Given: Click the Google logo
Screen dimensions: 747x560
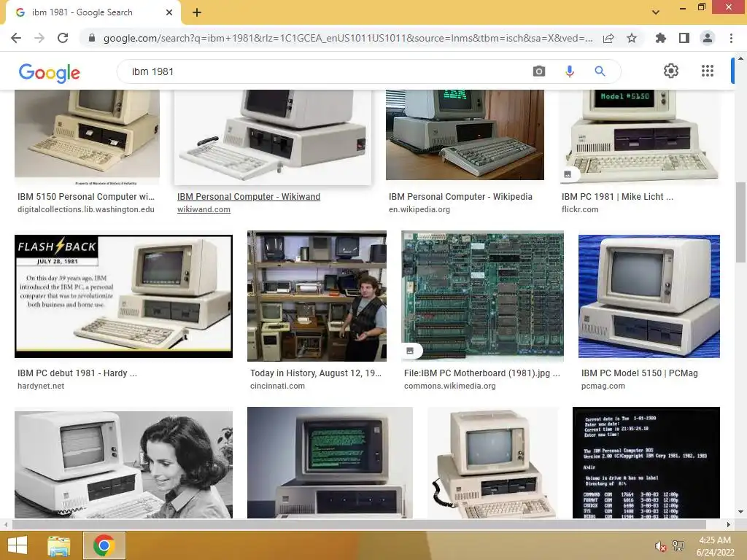Looking at the screenshot, I should pos(50,73).
